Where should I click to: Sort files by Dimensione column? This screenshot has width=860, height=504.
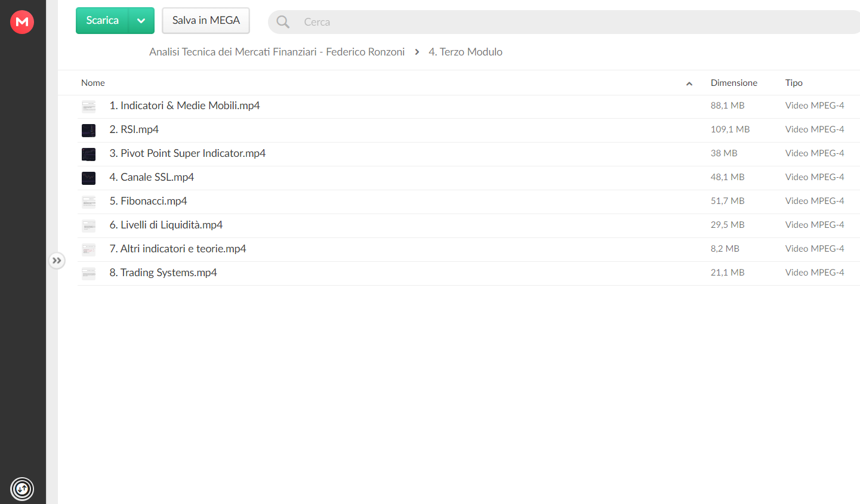click(733, 83)
